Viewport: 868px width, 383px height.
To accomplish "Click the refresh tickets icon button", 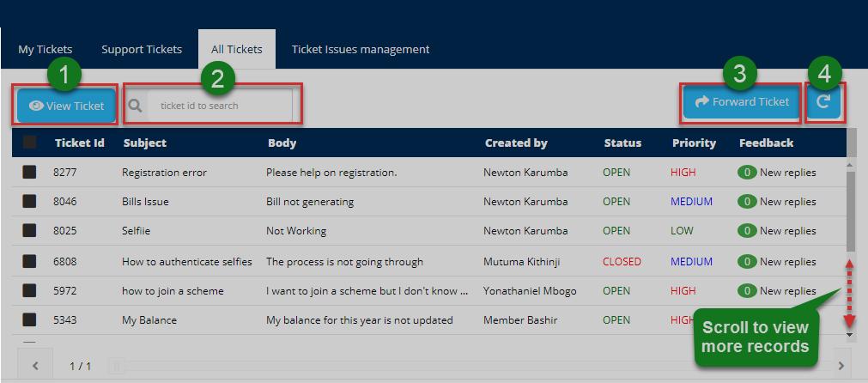I will (823, 102).
